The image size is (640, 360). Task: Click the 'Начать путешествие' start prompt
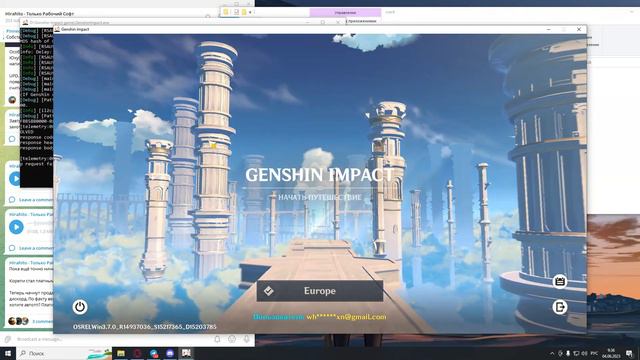click(x=320, y=198)
